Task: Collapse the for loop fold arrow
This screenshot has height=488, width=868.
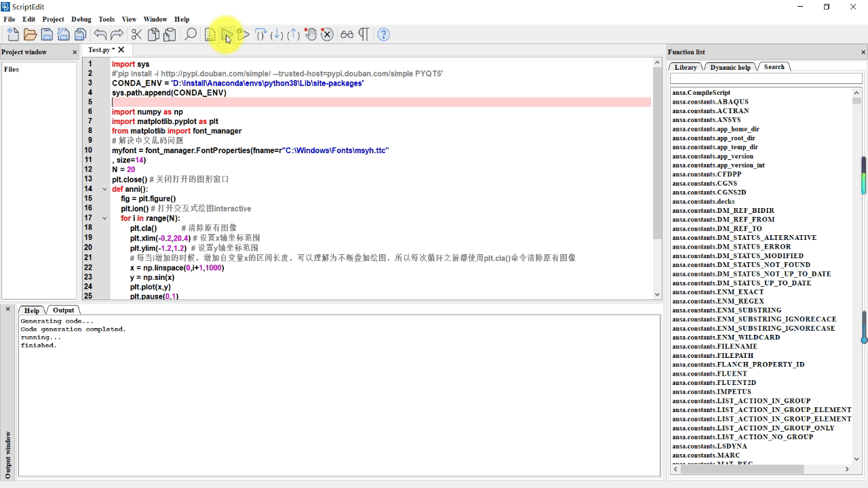Action: (x=104, y=218)
